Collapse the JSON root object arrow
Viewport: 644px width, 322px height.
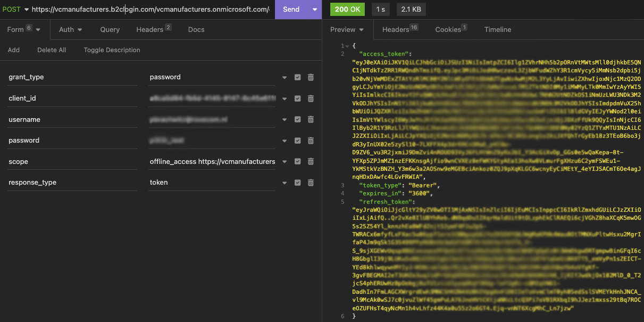(347, 46)
